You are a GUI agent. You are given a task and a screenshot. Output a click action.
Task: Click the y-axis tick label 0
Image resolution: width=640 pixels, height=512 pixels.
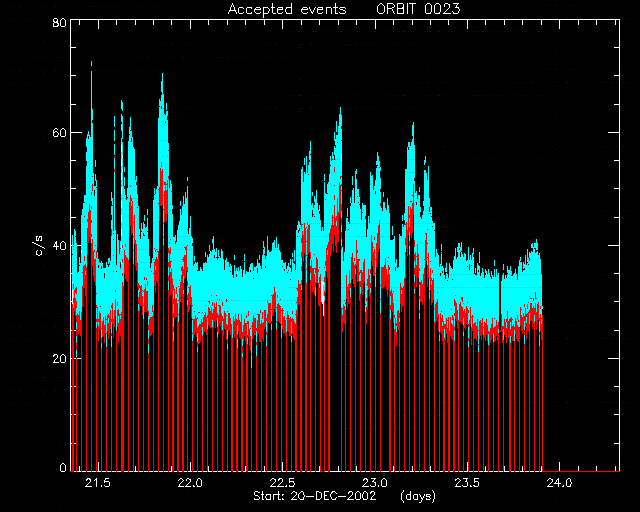click(63, 467)
